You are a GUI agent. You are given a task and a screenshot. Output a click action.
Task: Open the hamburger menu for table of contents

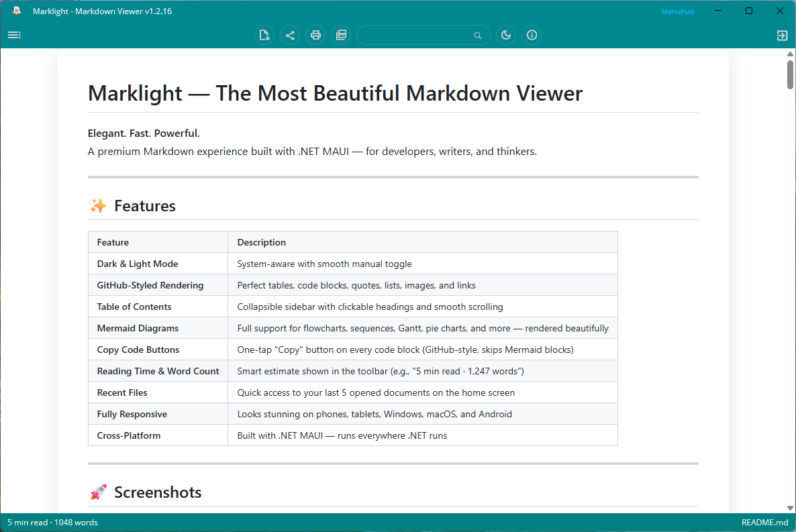tap(14, 35)
